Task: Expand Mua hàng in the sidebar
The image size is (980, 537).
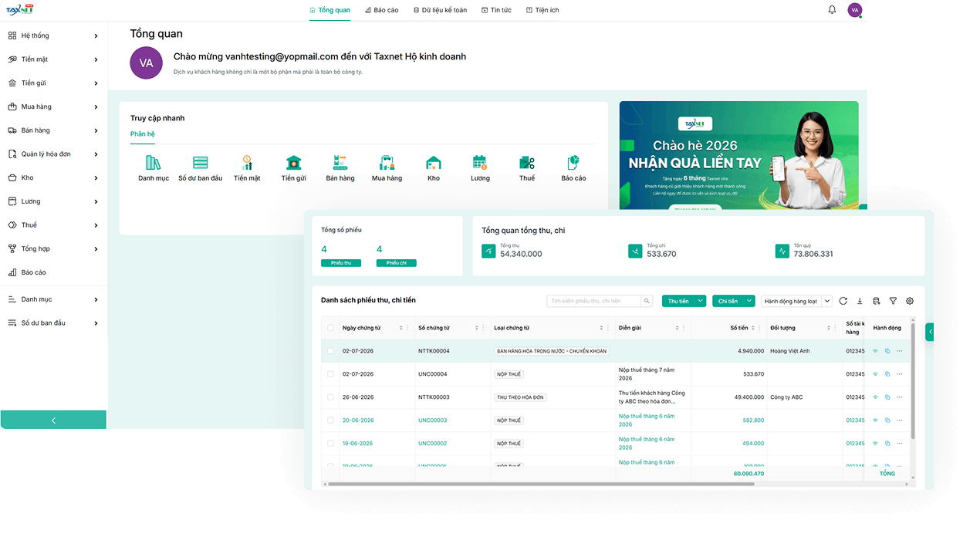Action: click(53, 106)
